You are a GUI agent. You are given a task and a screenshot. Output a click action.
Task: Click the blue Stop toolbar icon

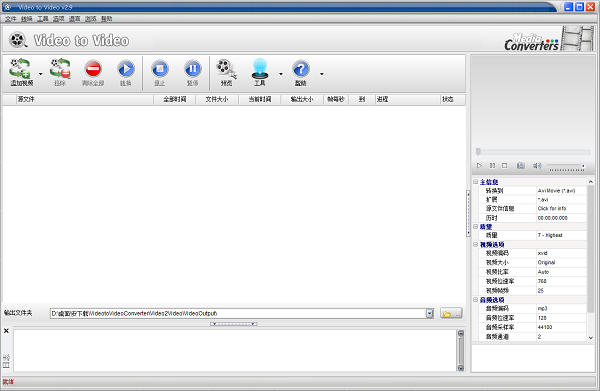(x=160, y=69)
